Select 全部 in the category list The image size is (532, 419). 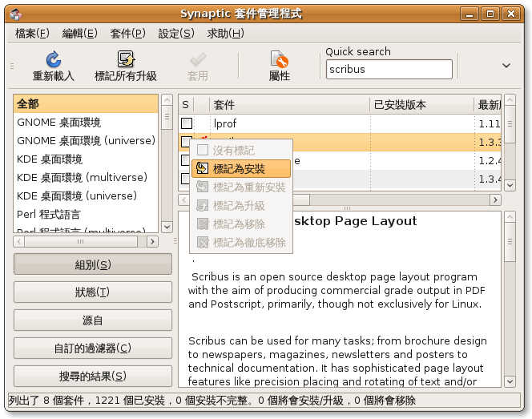point(86,104)
